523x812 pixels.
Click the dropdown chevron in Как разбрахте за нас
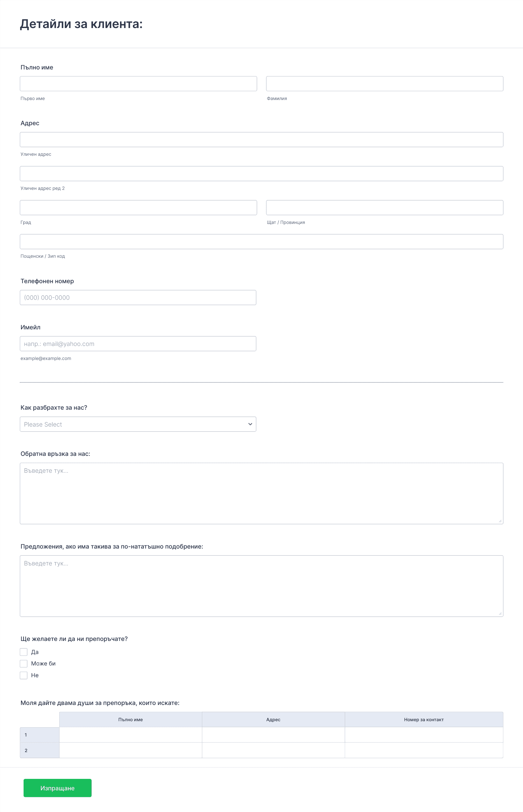click(x=250, y=424)
